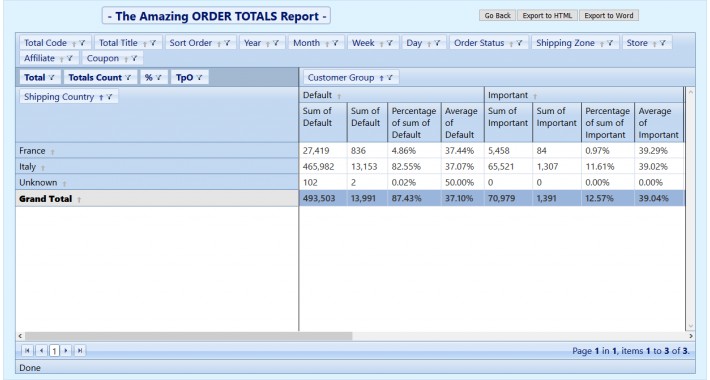
Task: Click the Store field sort arrow
Action: tap(655, 44)
